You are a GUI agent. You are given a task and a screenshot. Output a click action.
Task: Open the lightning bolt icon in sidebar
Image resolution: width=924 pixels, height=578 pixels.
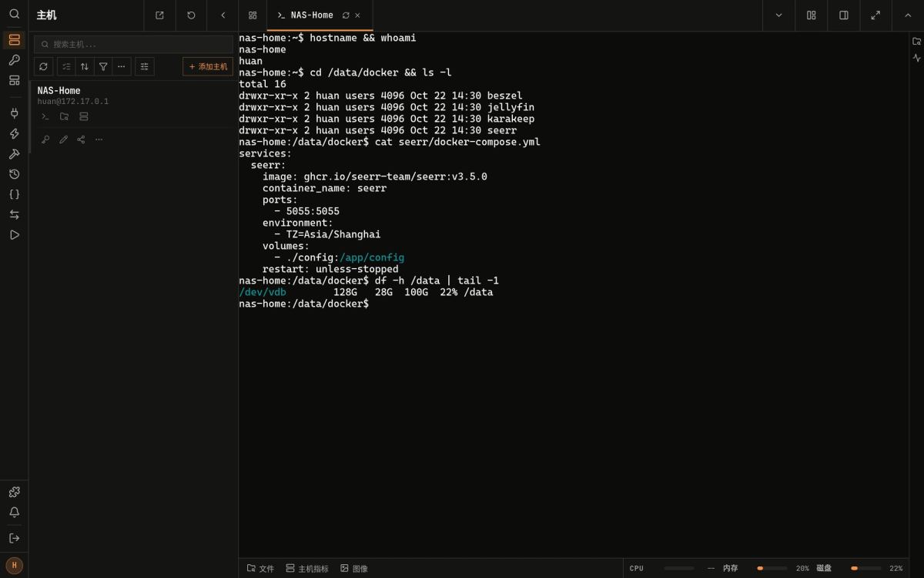14,133
